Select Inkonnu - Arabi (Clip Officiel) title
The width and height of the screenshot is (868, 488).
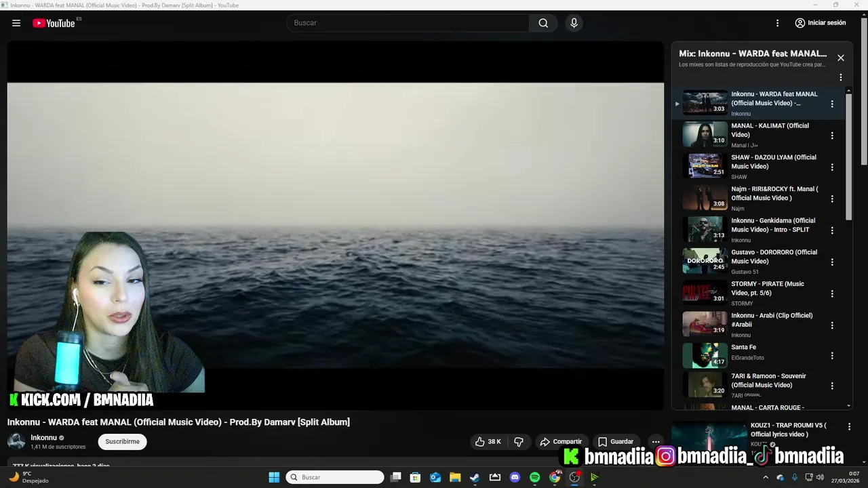tap(772, 320)
